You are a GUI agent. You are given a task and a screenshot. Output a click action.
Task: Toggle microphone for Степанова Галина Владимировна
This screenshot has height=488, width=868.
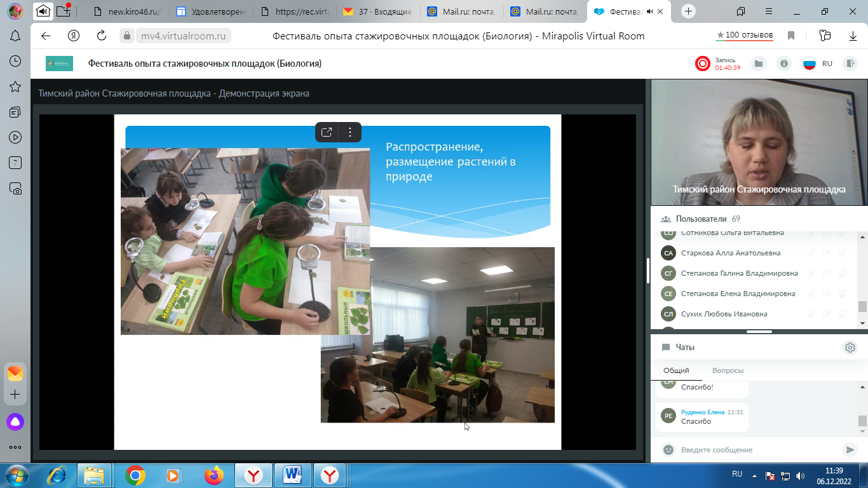pyautogui.click(x=811, y=273)
